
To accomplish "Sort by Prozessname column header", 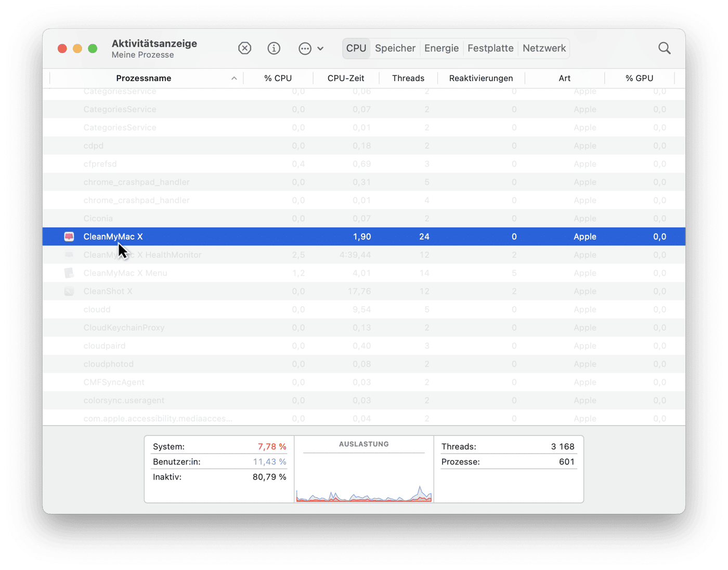I will 144,78.
